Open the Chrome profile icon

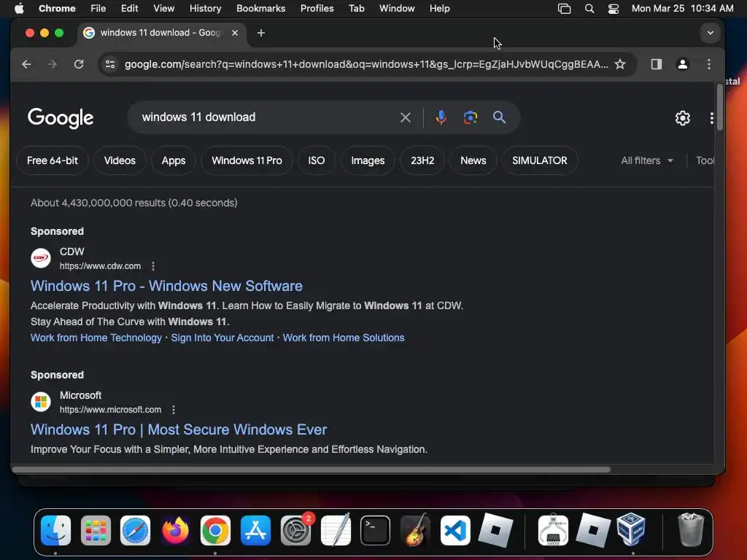683,64
